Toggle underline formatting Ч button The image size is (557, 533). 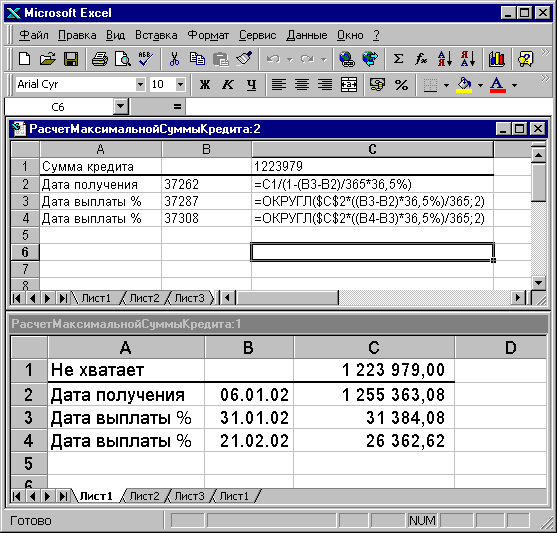pyautogui.click(x=252, y=85)
